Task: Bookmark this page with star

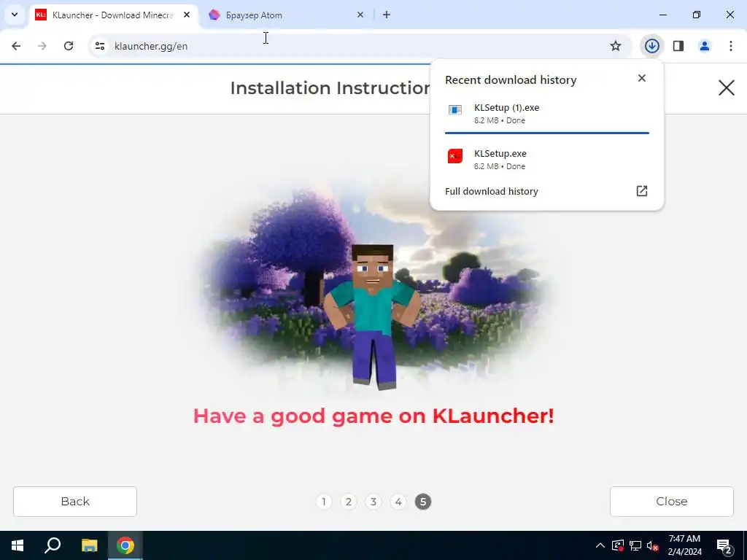Action: [x=616, y=46]
